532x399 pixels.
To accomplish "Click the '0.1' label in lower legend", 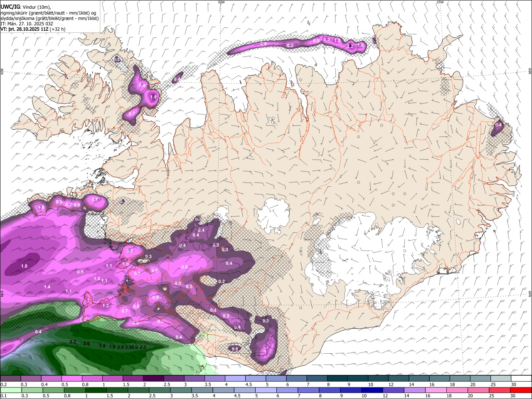I will coord(3,396).
